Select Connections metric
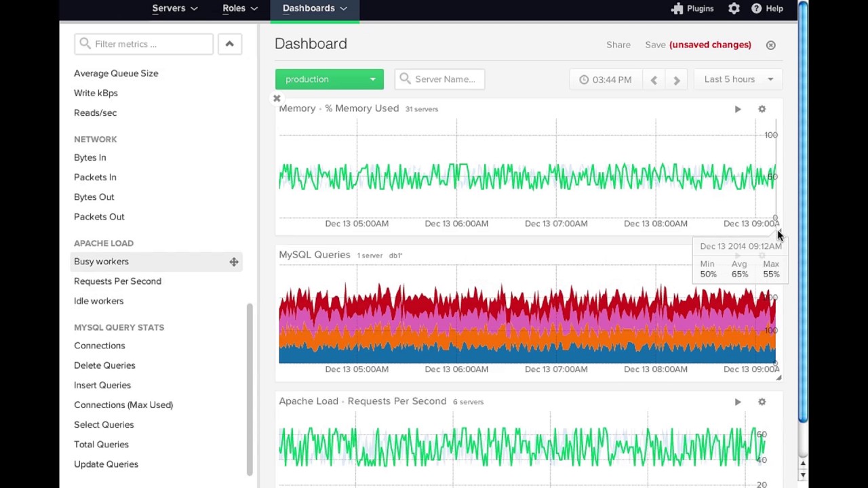Image resolution: width=868 pixels, height=488 pixels. coord(100,345)
